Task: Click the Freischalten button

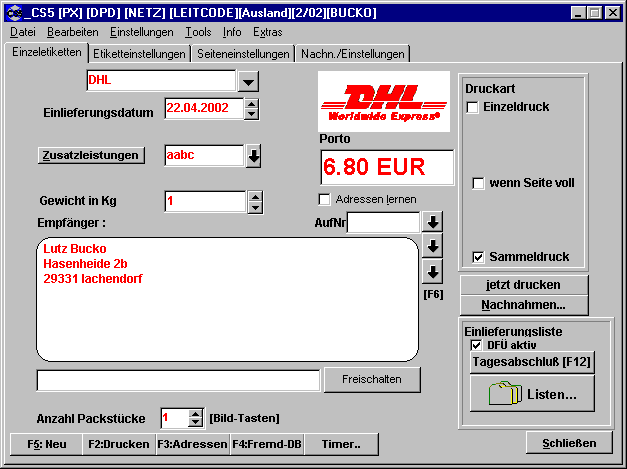Action: (x=372, y=379)
